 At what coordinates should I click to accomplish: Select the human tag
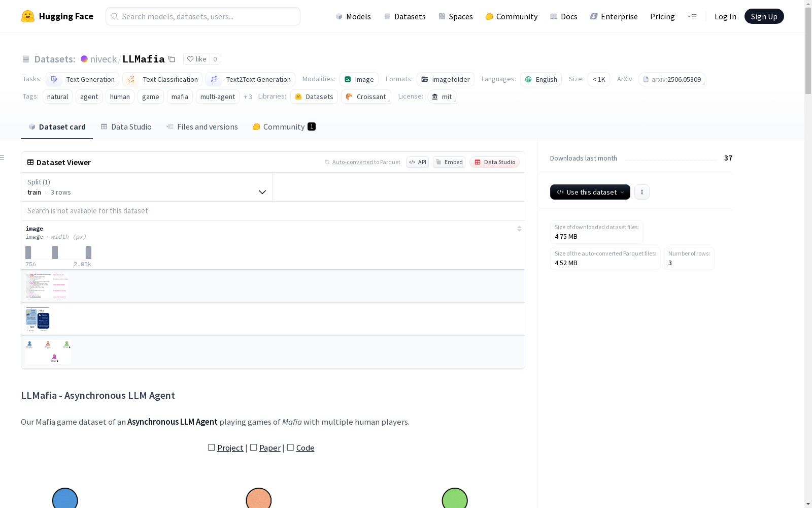click(120, 97)
